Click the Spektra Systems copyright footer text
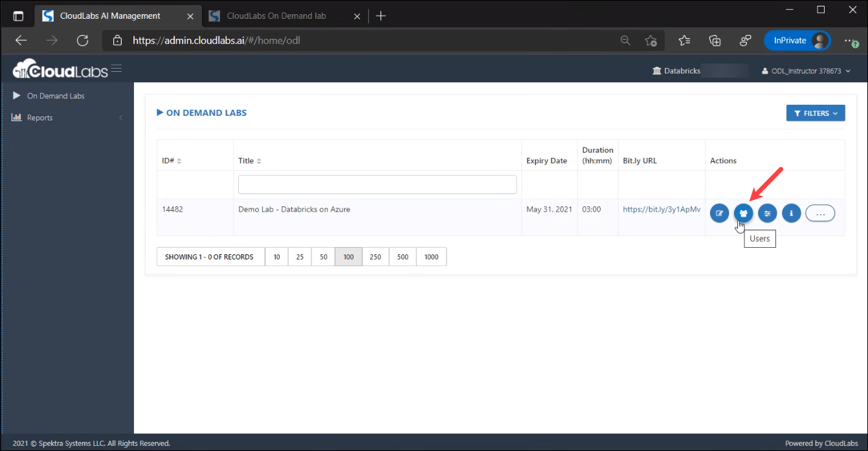 pos(91,443)
